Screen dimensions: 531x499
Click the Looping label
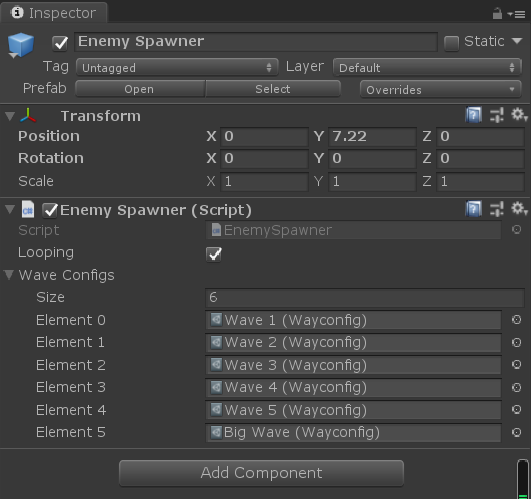pos(46,253)
